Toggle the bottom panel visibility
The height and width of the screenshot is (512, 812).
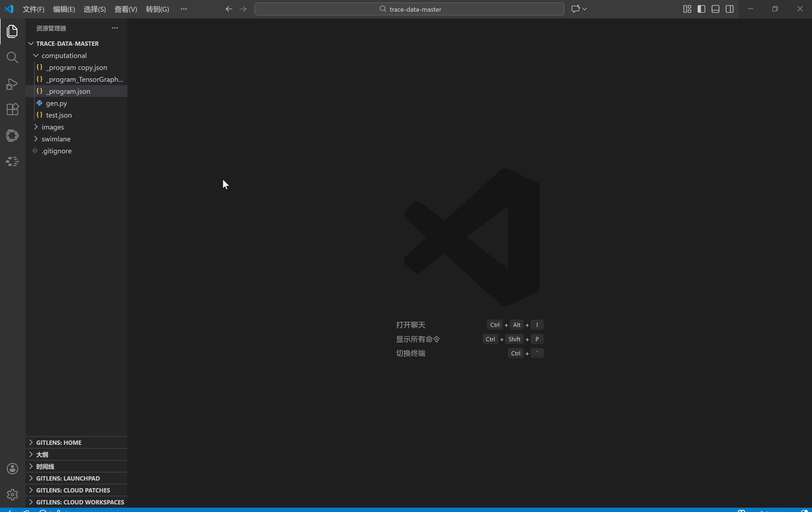pos(715,9)
